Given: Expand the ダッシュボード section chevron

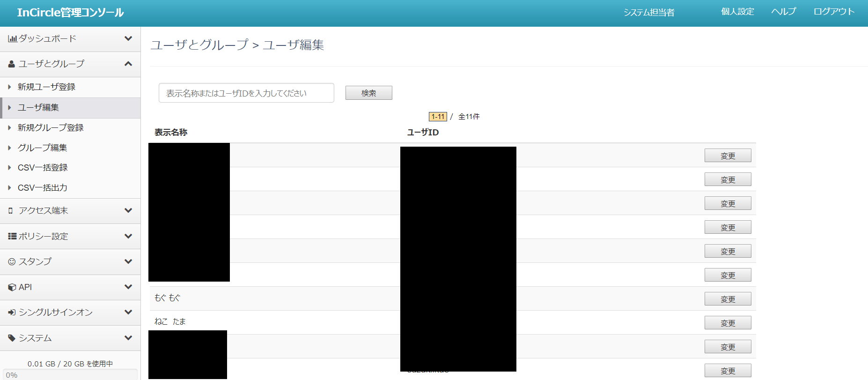Looking at the screenshot, I should point(128,38).
